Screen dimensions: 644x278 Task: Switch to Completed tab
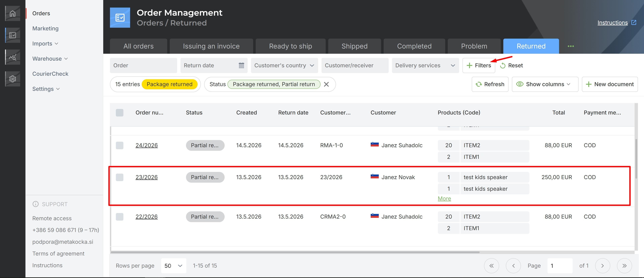(x=414, y=46)
